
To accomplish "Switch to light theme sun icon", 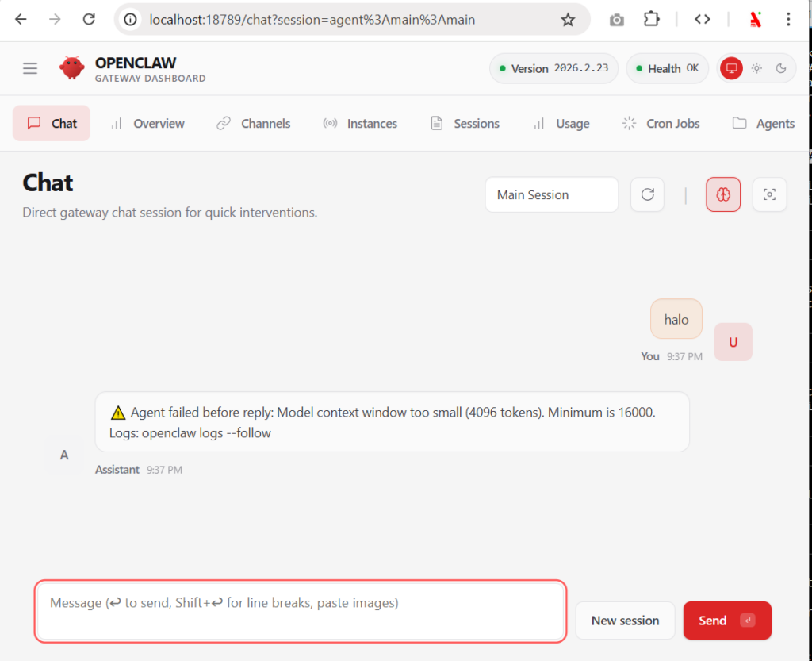I will tap(756, 68).
